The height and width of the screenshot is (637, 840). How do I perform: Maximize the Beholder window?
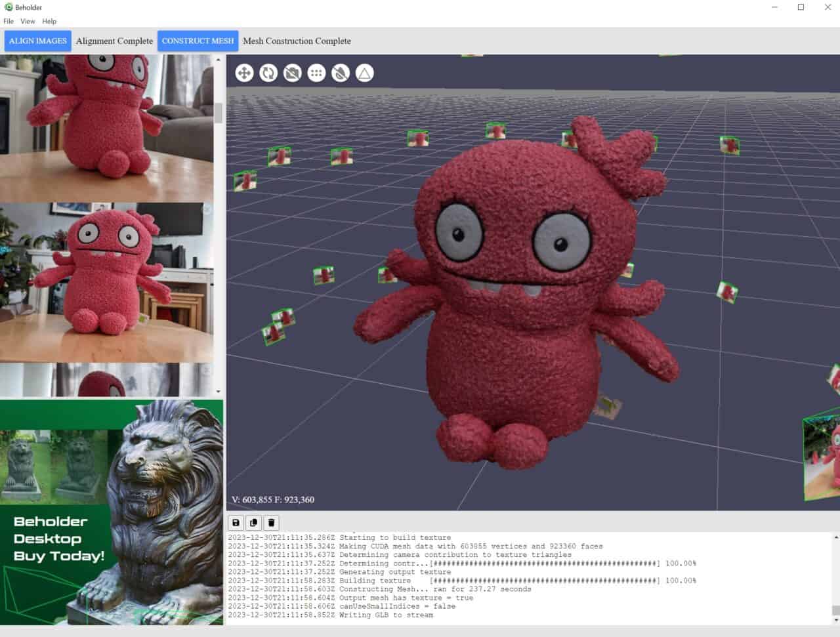[x=801, y=7]
